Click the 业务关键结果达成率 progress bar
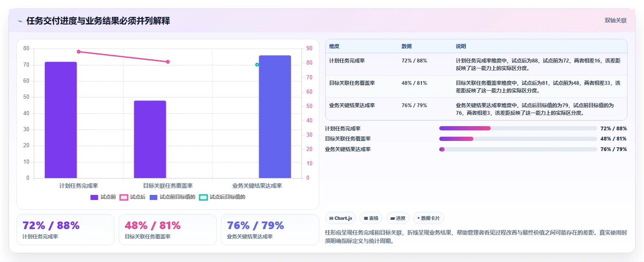Viewport: 644px width, 262px height. coord(518,149)
